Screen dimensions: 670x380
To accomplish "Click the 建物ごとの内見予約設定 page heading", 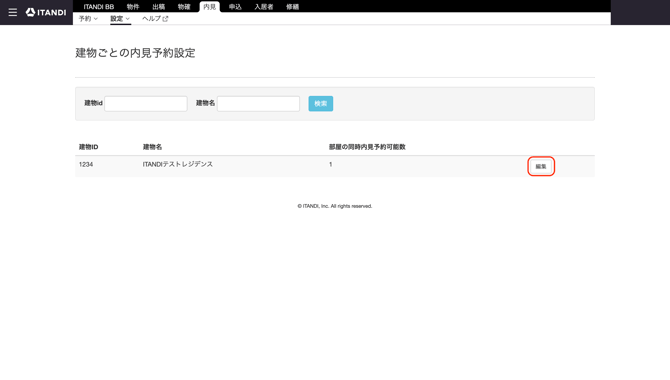I will [x=135, y=53].
